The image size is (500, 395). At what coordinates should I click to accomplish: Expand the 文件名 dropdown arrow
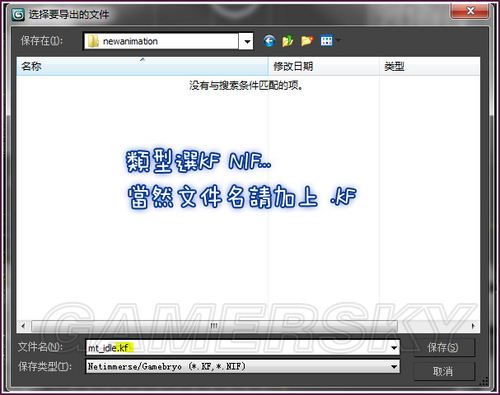(x=394, y=348)
